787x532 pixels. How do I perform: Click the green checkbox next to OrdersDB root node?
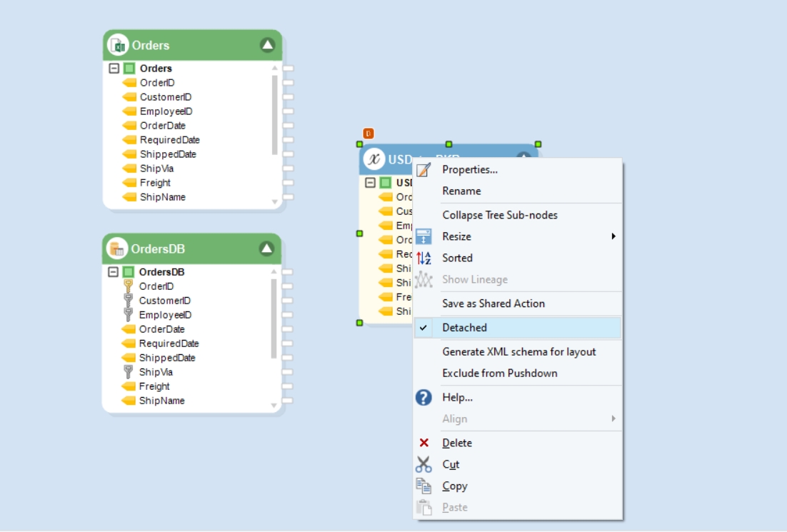click(129, 272)
